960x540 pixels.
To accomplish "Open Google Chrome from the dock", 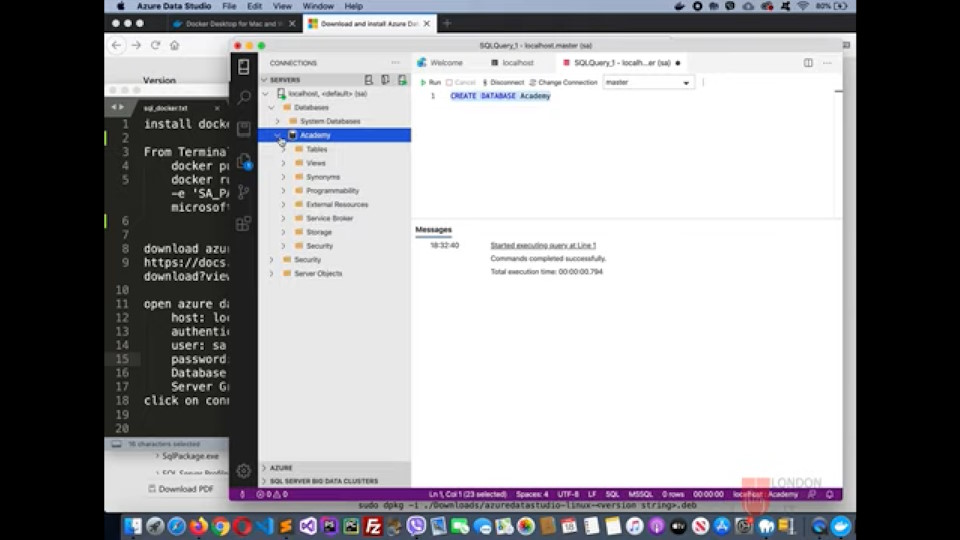I will click(x=220, y=526).
